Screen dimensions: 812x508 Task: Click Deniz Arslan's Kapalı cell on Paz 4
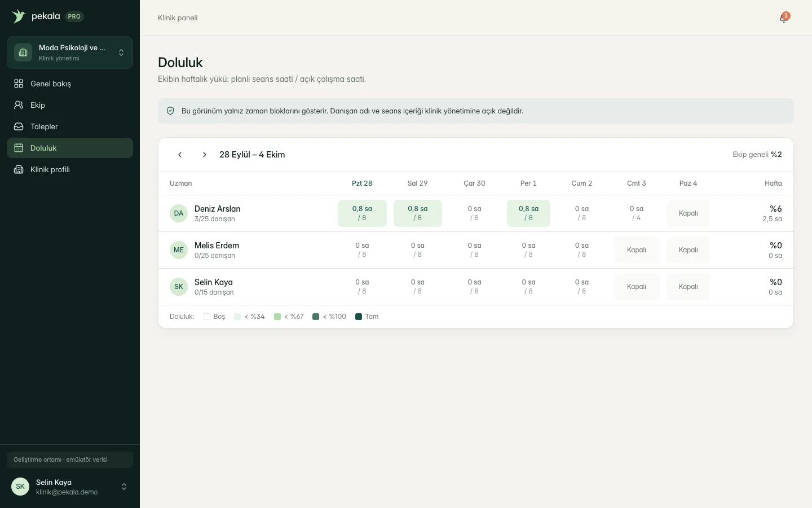click(x=689, y=213)
